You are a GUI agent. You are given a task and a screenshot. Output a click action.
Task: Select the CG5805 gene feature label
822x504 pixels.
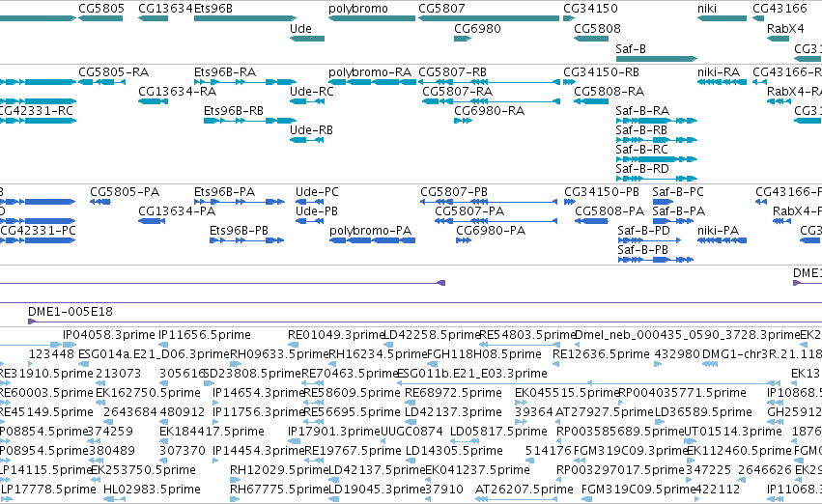tap(101, 9)
